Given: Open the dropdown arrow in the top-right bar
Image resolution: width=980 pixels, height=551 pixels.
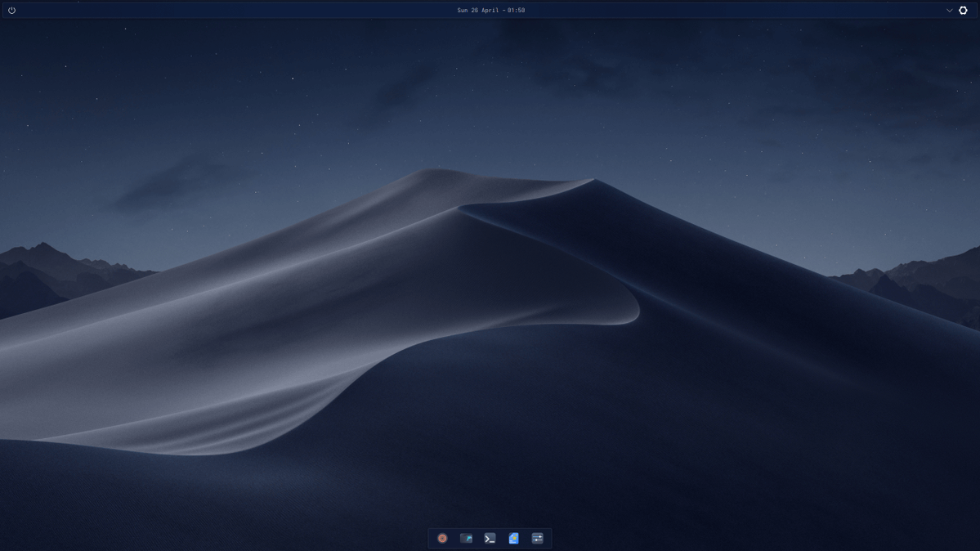Looking at the screenshot, I should (949, 11).
